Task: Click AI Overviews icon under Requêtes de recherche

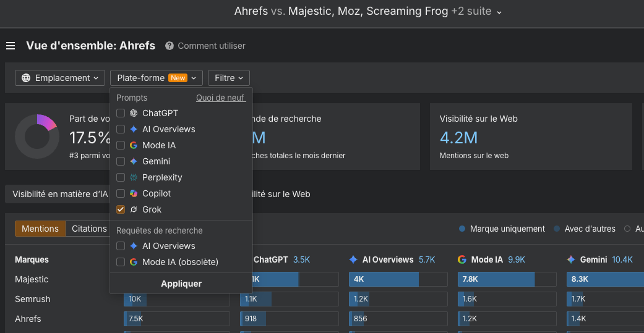Action: click(x=134, y=246)
